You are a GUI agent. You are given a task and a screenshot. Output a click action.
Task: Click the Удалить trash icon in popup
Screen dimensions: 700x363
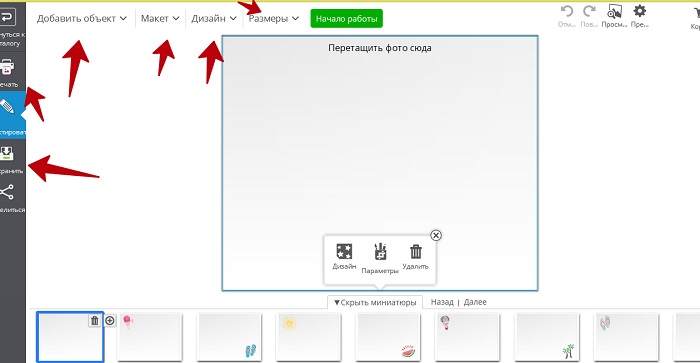(x=416, y=251)
